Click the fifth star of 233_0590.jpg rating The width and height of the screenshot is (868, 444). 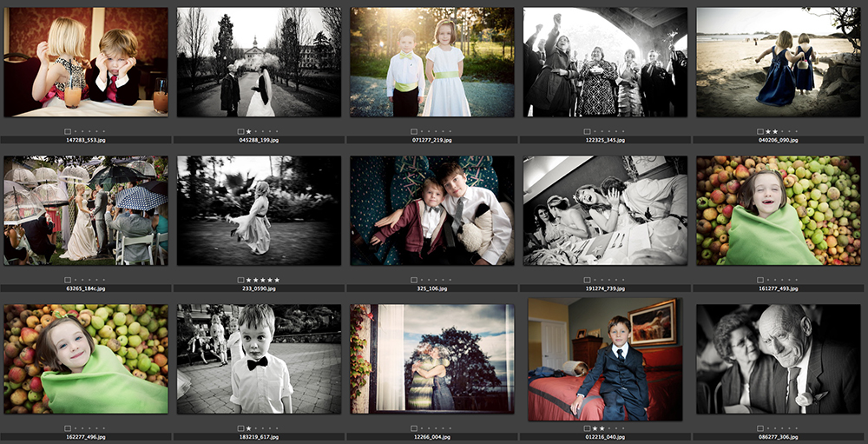(x=278, y=280)
